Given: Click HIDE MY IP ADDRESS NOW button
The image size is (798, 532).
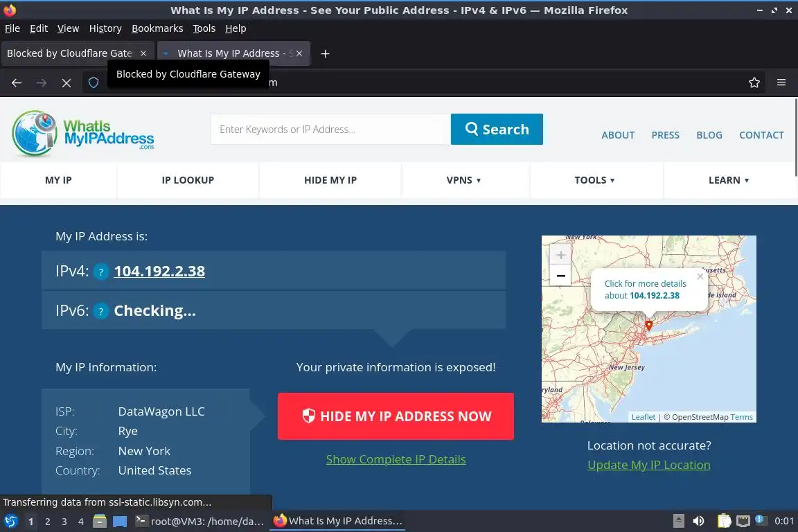Looking at the screenshot, I should click(x=396, y=416).
